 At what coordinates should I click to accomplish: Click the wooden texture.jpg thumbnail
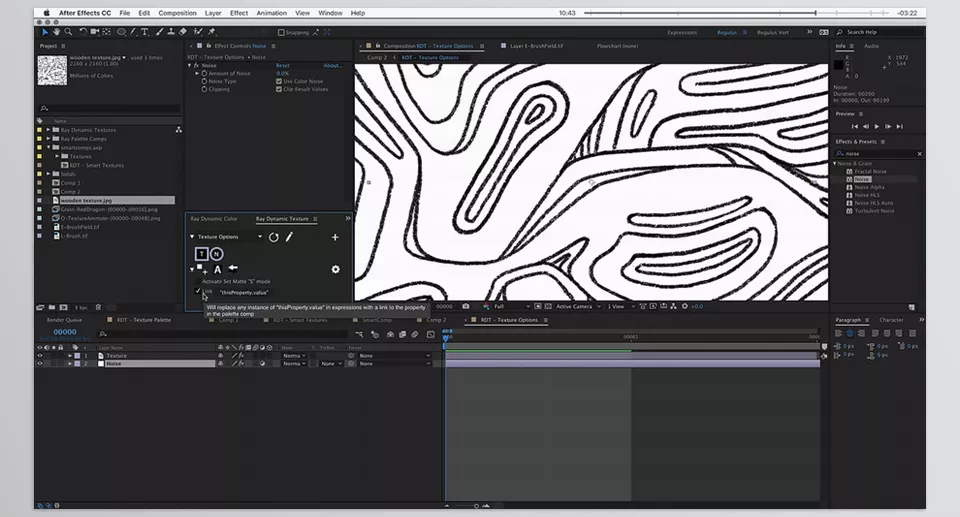[52, 70]
